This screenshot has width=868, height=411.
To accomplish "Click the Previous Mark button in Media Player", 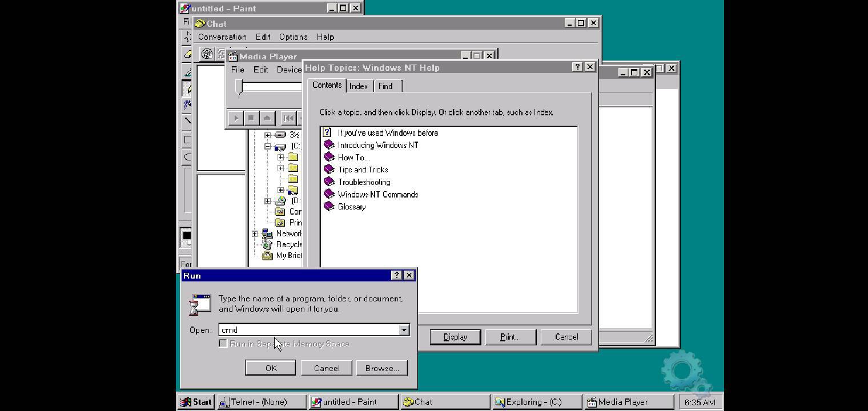I will click(x=288, y=118).
